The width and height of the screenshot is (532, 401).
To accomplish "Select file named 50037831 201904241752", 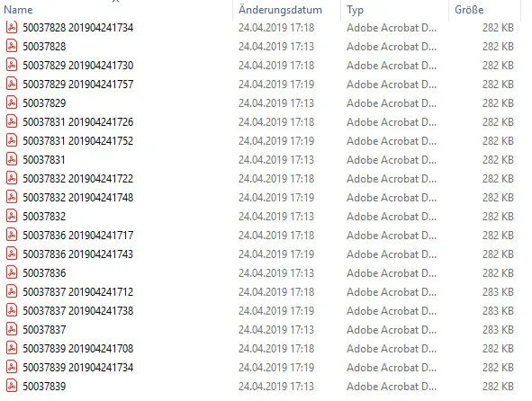I will 78,140.
